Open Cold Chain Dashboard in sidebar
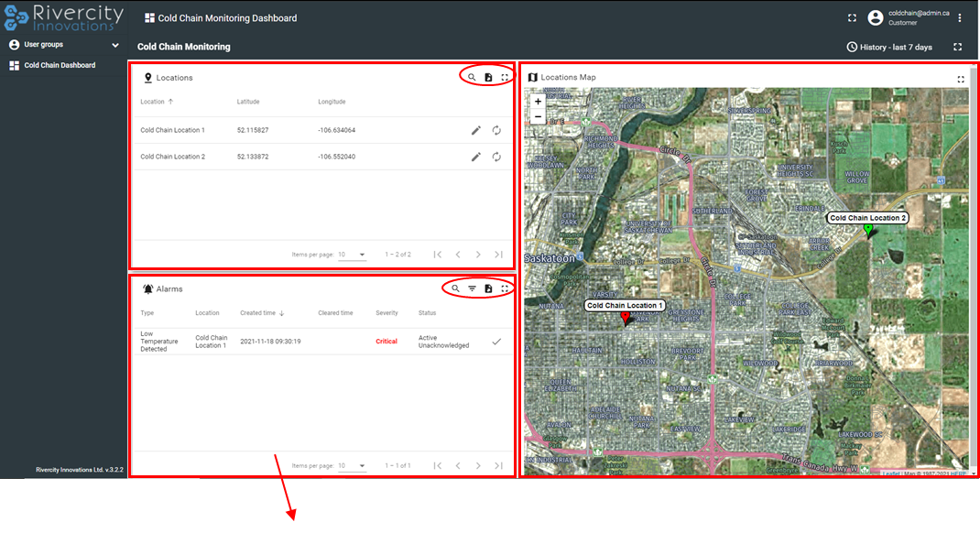Viewport: 980px width, 533px height. [60, 65]
